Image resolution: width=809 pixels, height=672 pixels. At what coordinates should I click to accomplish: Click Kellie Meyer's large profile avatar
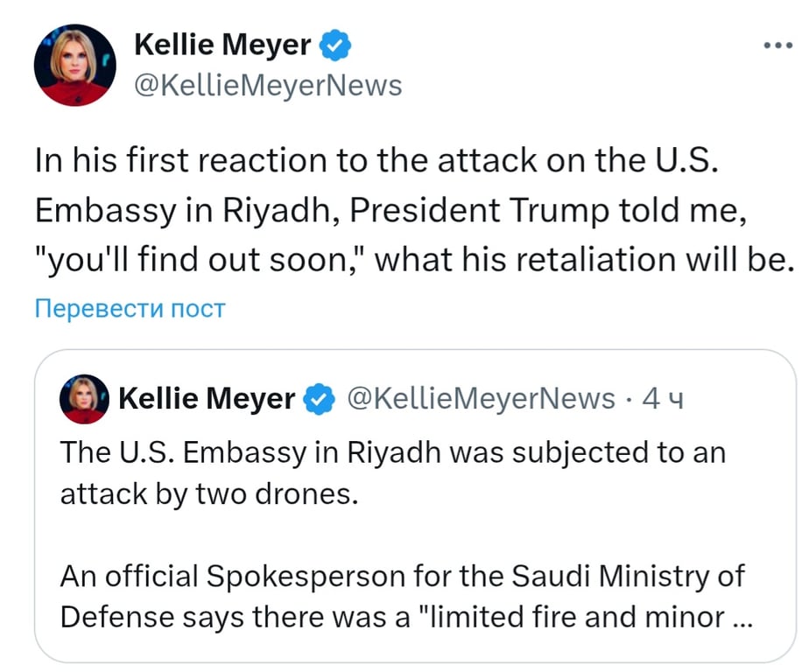tap(75, 66)
